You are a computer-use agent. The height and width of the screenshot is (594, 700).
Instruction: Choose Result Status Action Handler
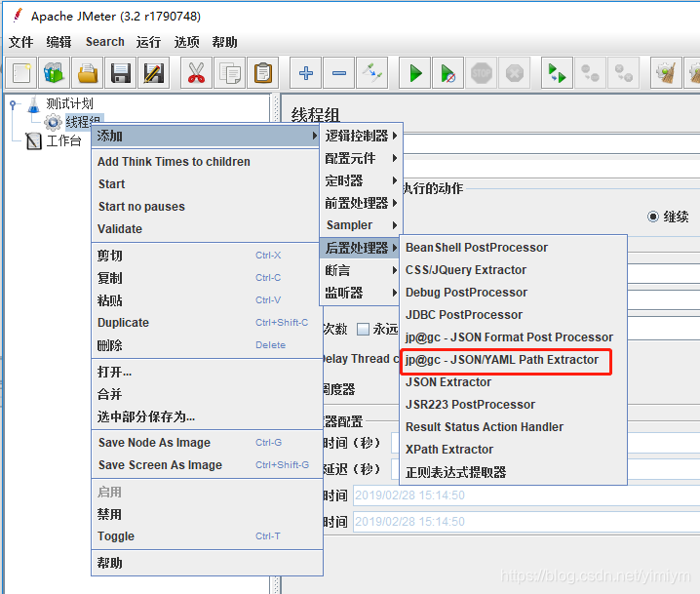(513, 426)
